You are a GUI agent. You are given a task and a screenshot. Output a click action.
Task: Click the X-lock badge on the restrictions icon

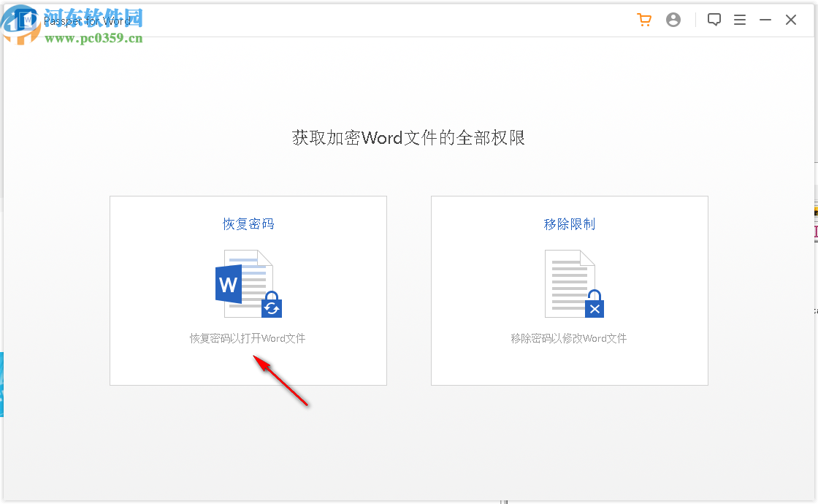point(593,308)
